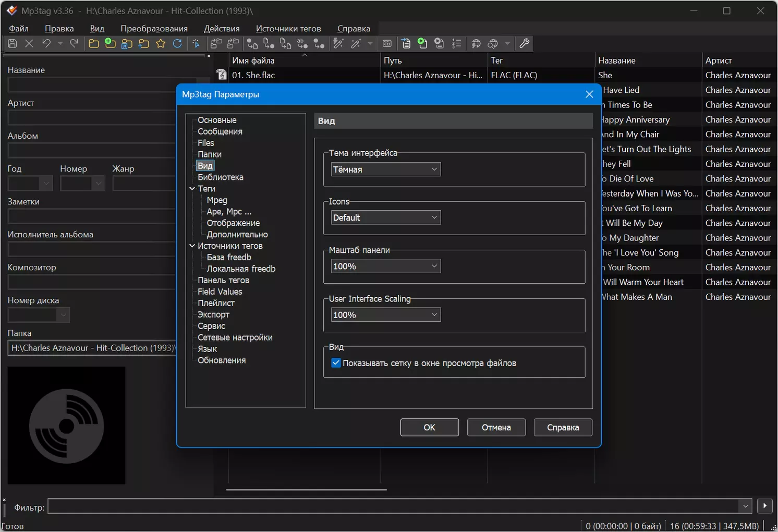Click the globe with magnifier tag sources icon

(x=493, y=44)
